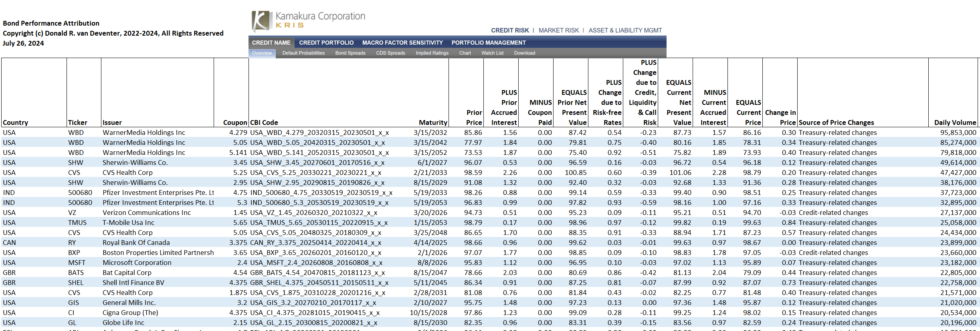
Task: Click Credit-related changes in VZ row
Action: point(833,213)
